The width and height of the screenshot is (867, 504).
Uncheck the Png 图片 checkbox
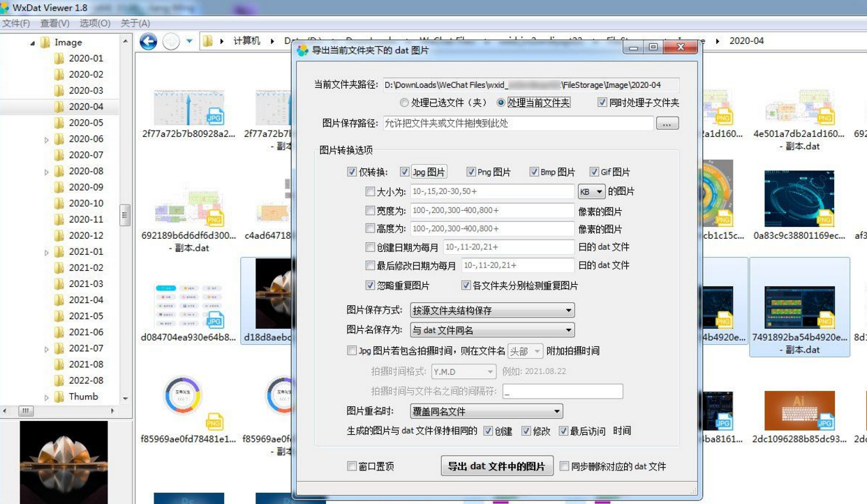470,172
